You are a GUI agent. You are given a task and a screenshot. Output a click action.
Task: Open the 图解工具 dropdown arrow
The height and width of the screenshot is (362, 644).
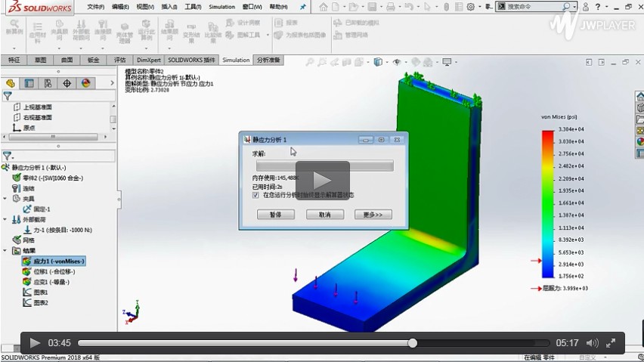pyautogui.click(x=268, y=35)
